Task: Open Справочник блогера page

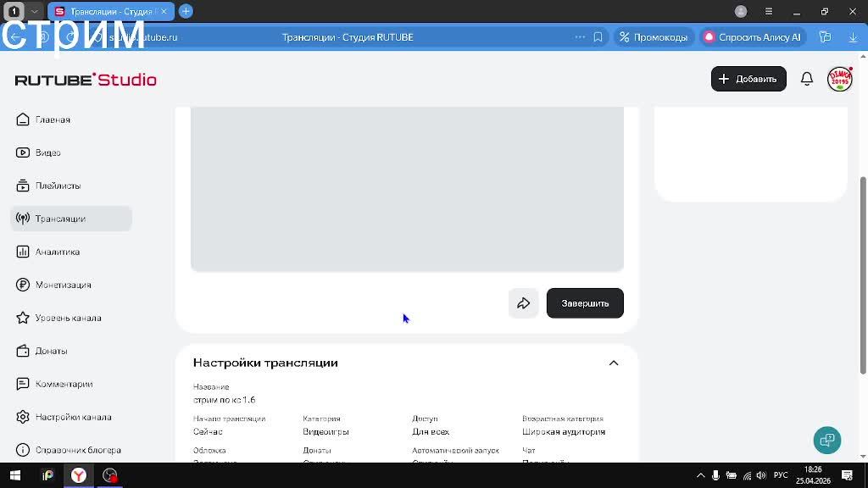Action: tap(78, 450)
